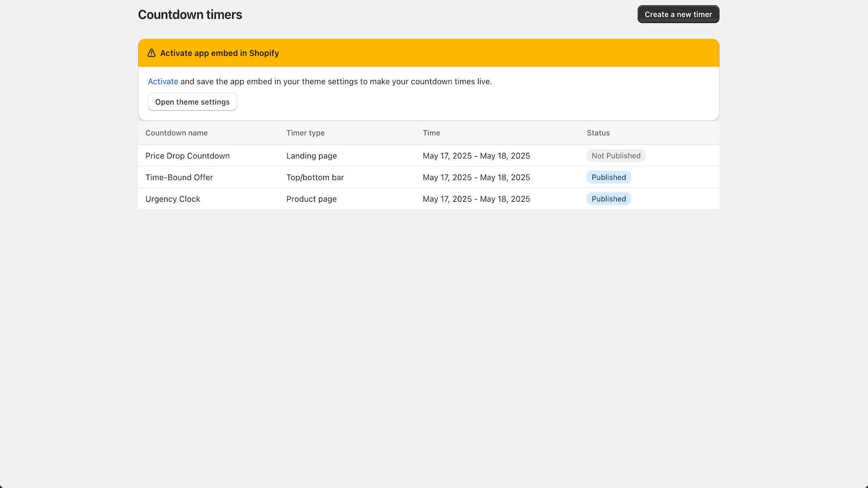Click Published badge for Urgency Clock
Image resolution: width=868 pixels, height=488 pixels.
(x=609, y=199)
